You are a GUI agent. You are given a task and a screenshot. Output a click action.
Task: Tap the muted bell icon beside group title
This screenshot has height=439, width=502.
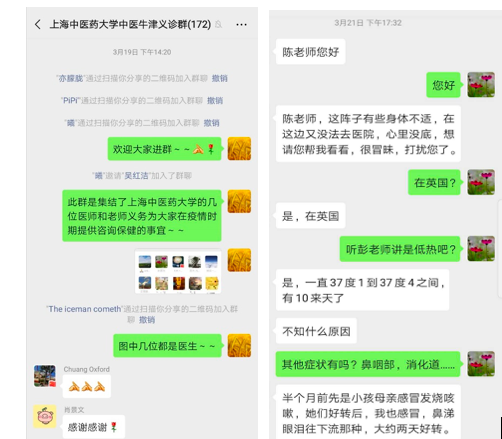click(219, 24)
